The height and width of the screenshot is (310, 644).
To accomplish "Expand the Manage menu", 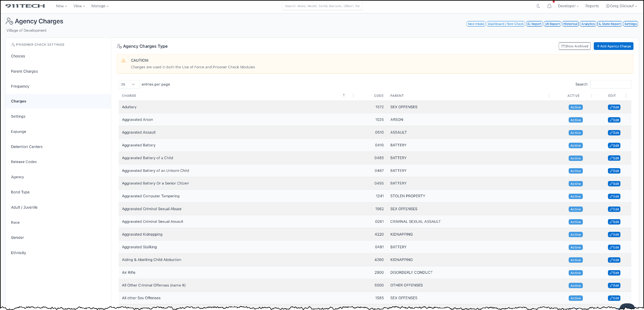I will [x=100, y=6].
